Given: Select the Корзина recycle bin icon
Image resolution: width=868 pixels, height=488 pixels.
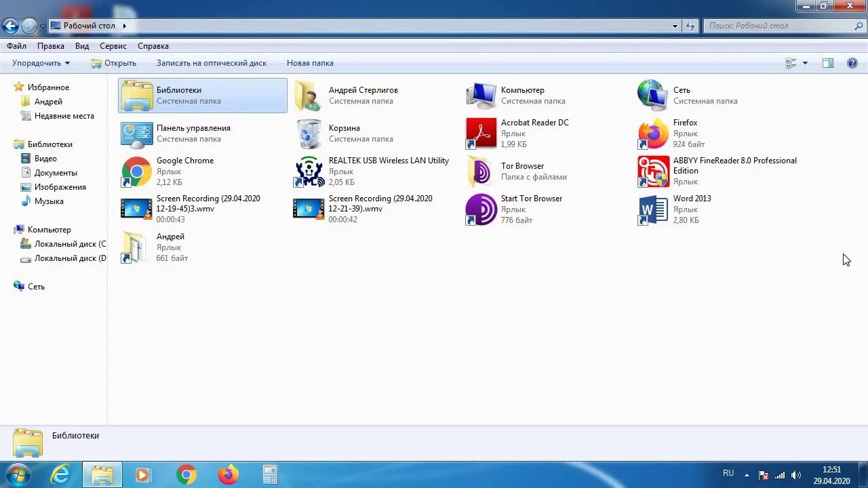Looking at the screenshot, I should point(309,134).
